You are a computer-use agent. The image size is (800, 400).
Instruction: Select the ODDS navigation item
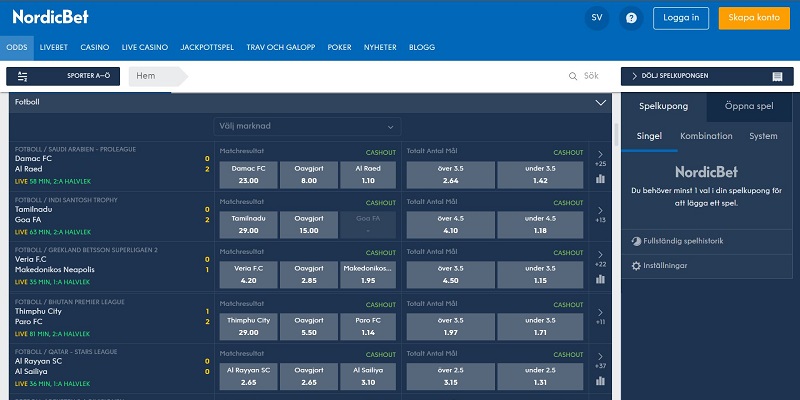click(17, 47)
